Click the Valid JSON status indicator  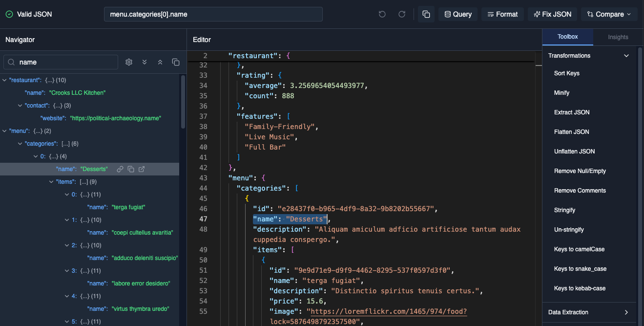coord(23,14)
